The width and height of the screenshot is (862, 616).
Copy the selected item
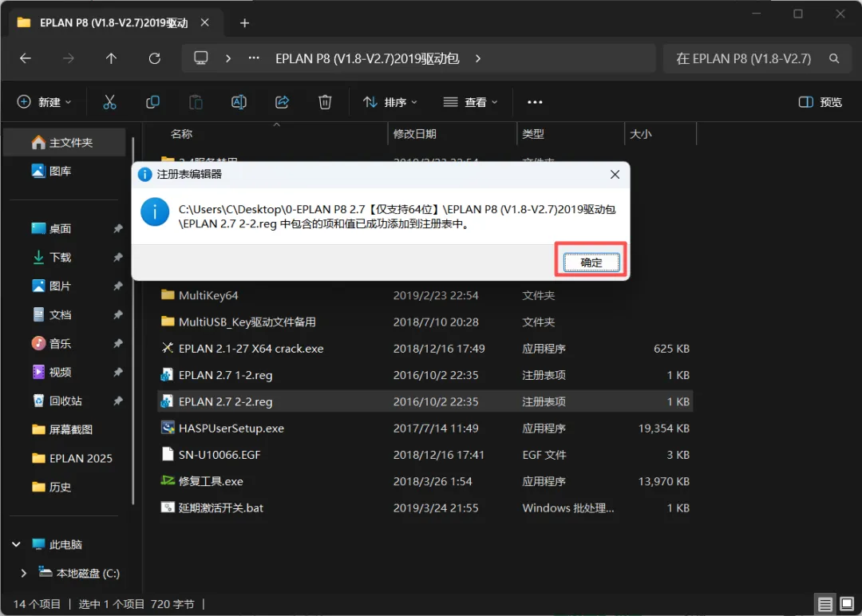[152, 102]
